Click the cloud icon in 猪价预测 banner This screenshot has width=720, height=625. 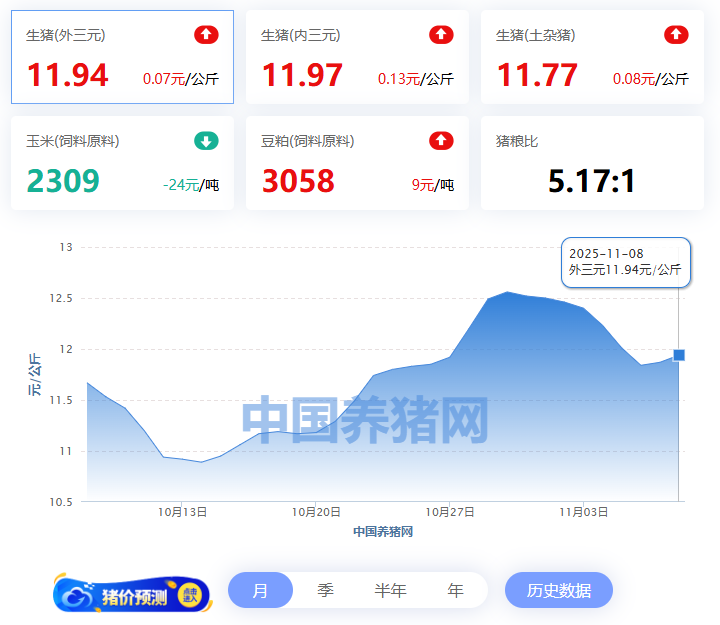coord(77,595)
